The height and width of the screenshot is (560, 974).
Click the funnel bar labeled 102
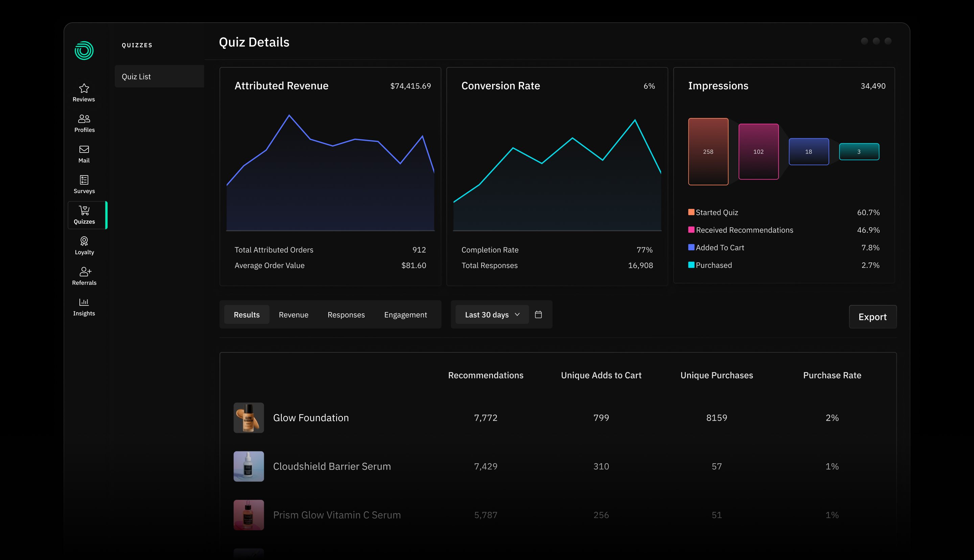coord(759,151)
